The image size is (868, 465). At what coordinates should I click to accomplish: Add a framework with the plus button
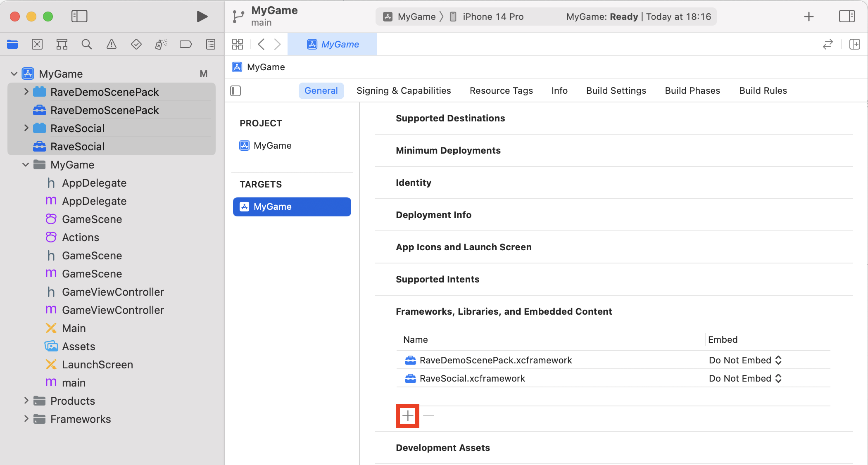coord(408,416)
